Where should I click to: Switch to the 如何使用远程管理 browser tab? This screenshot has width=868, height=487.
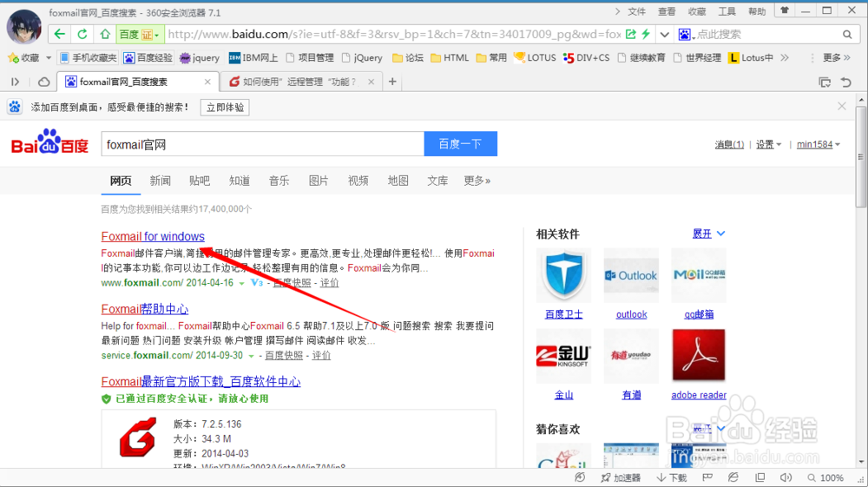click(299, 82)
